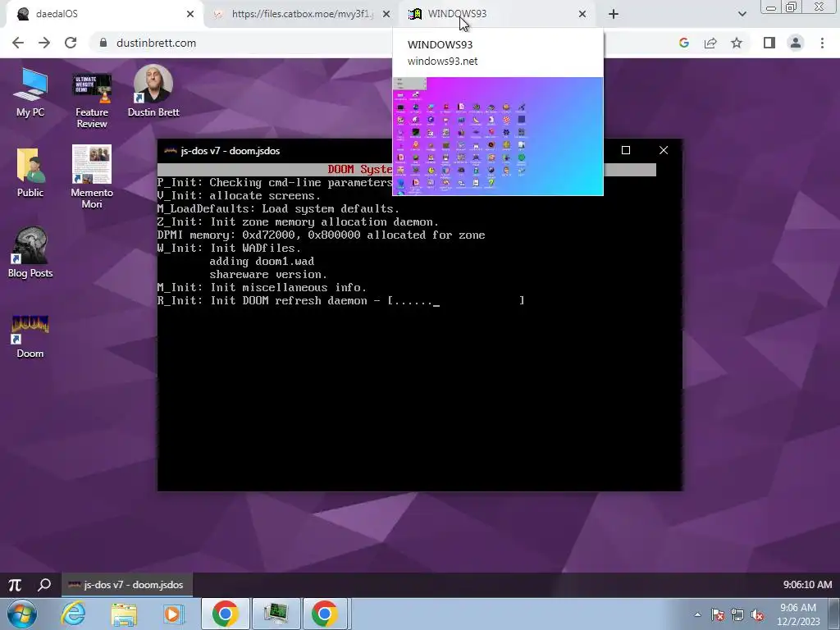Open Windows Media Player taskbar icon

coord(173,614)
